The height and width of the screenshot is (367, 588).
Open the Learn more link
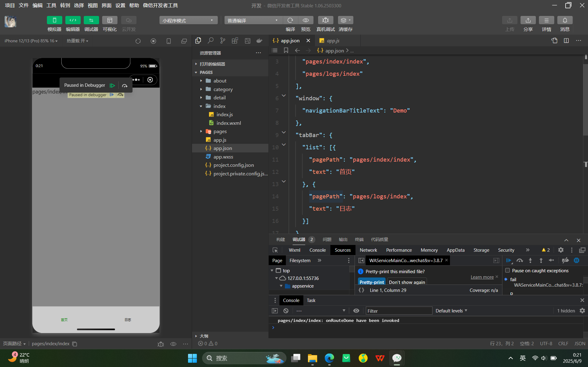[x=482, y=277]
